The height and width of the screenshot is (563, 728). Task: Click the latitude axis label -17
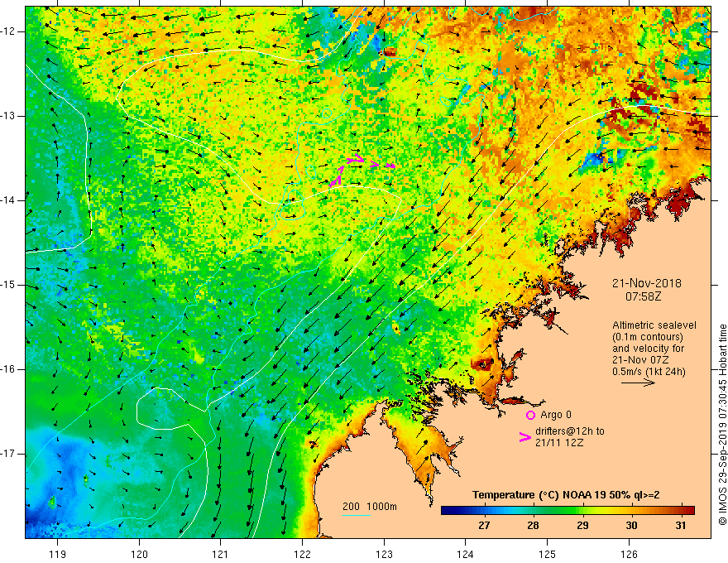[8, 454]
